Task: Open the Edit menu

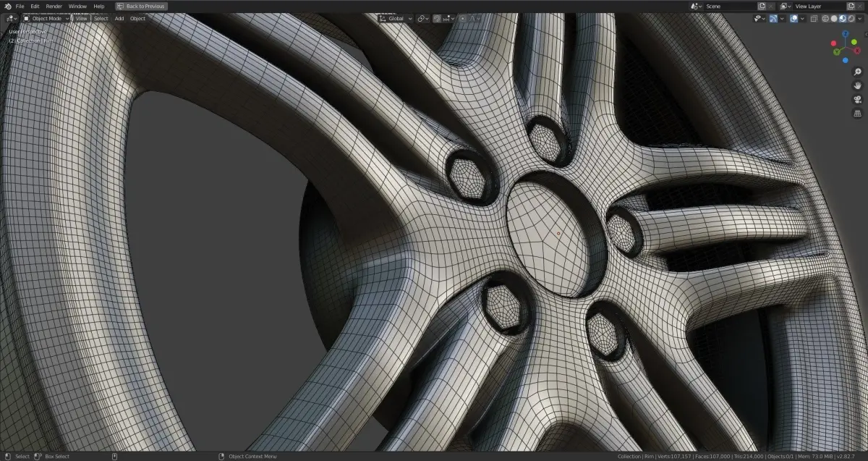Action: point(35,6)
